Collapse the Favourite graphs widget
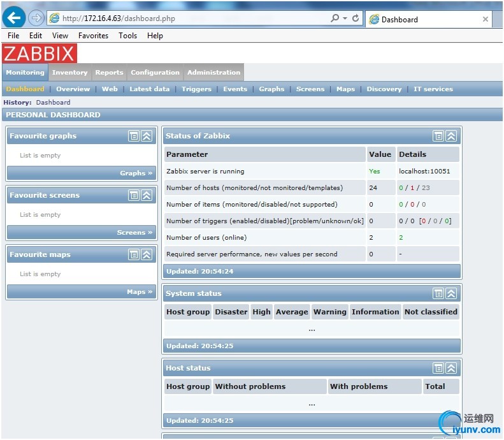Viewport: 504px width, 440px height. click(147, 136)
